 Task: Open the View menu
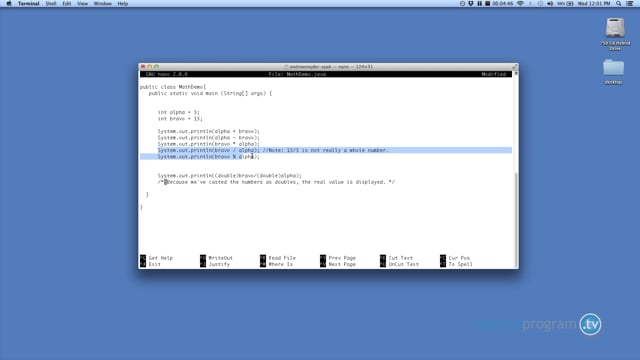click(82, 3)
